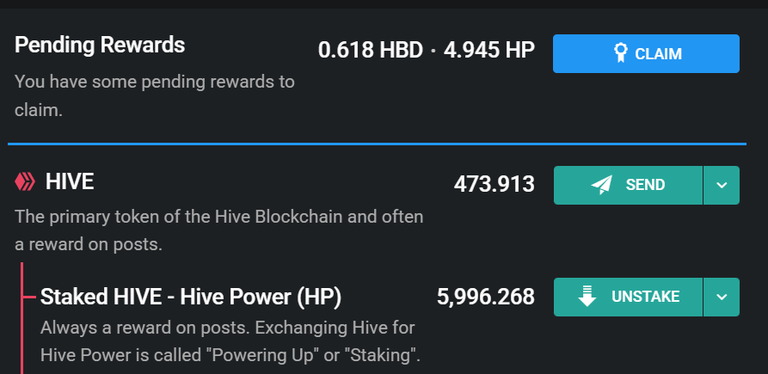The image size is (768, 374).
Task: Click the paper plane Send icon
Action: click(601, 185)
